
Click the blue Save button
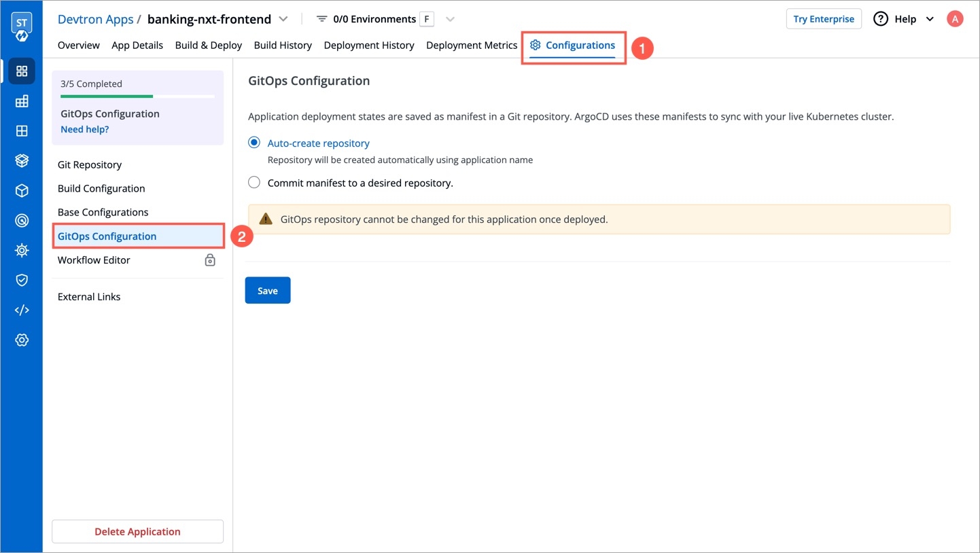(x=268, y=290)
